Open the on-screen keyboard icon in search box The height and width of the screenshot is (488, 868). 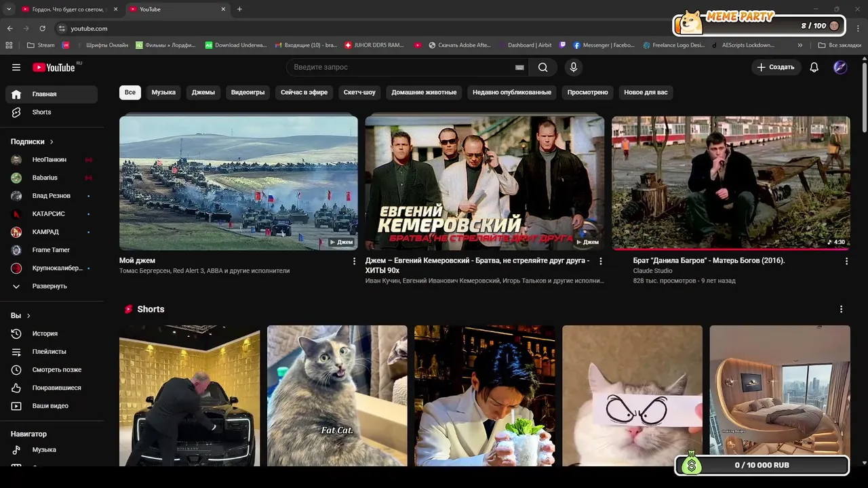pos(519,67)
